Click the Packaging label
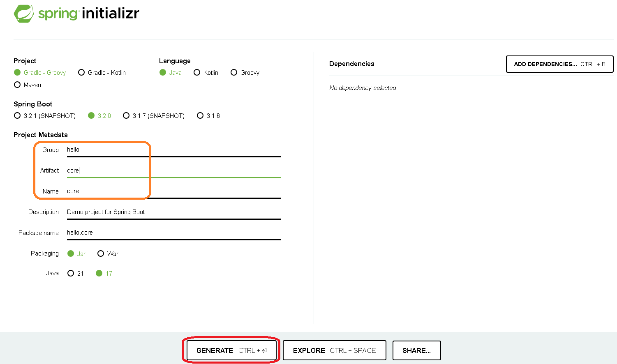Viewport: 617px width, 364px height. pyautogui.click(x=45, y=253)
